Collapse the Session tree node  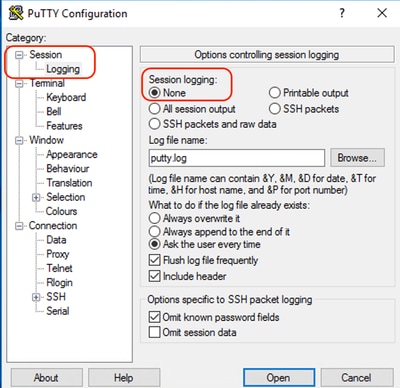click(20, 55)
